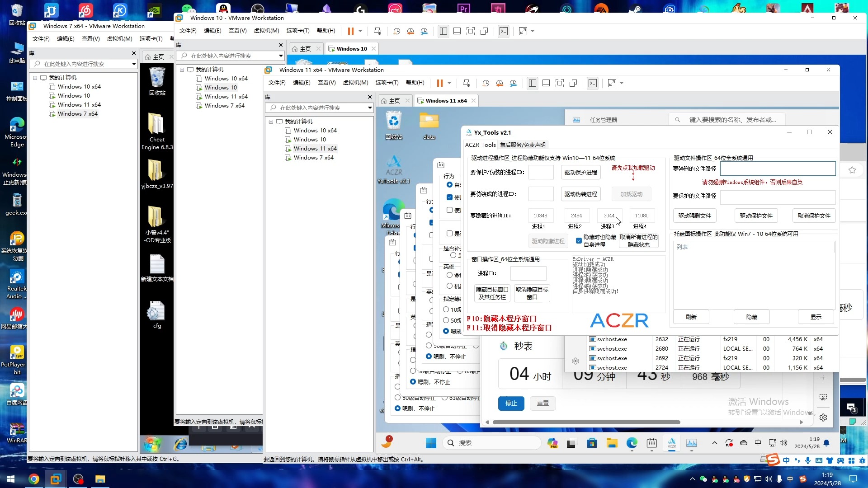Switch to 主页 tab in Windows 11 window
This screenshot has height=488, width=868.
(394, 101)
